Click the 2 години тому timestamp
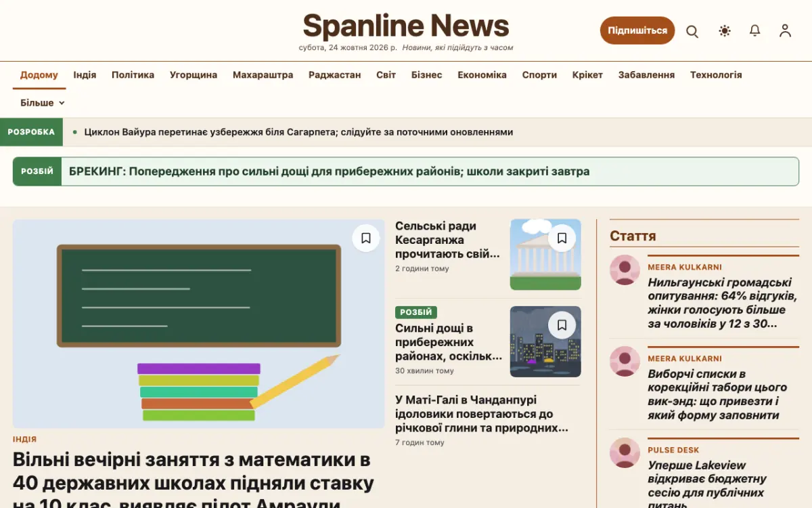 tap(422, 269)
